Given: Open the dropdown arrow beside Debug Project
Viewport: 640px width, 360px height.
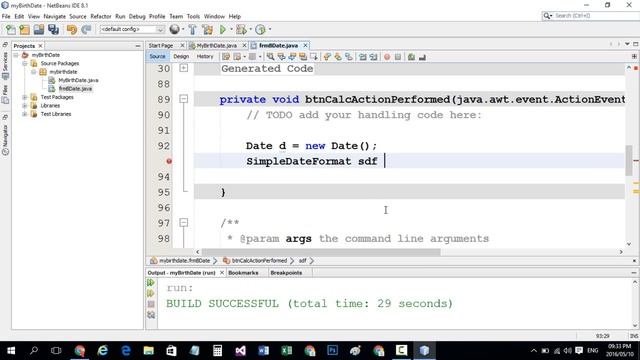Looking at the screenshot, I should [x=250, y=29].
